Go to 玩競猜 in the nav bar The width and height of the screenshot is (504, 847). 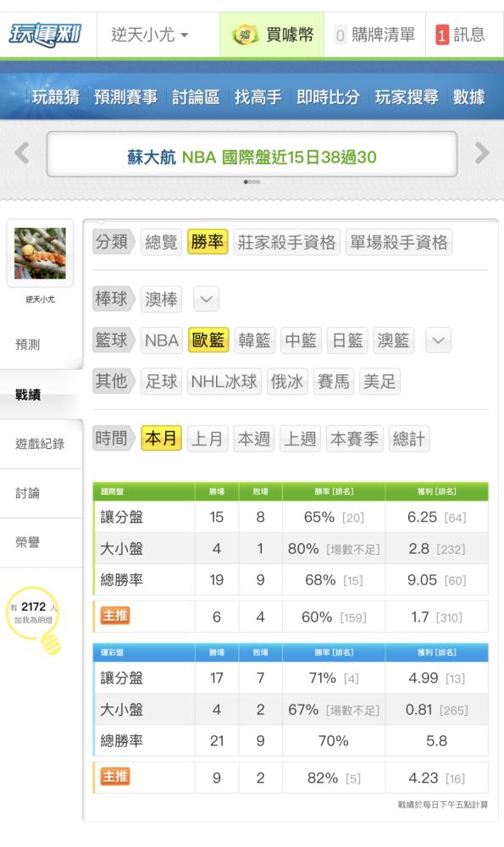point(55,97)
